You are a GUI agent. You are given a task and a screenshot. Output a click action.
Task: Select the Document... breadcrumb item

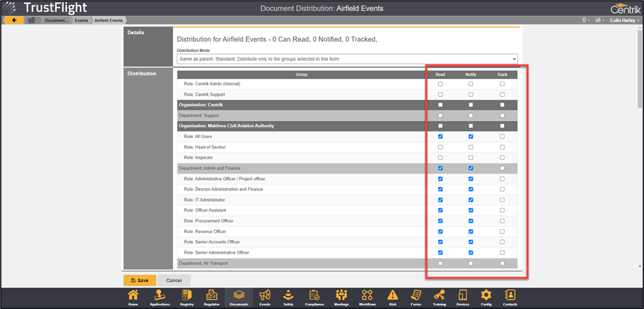56,20
